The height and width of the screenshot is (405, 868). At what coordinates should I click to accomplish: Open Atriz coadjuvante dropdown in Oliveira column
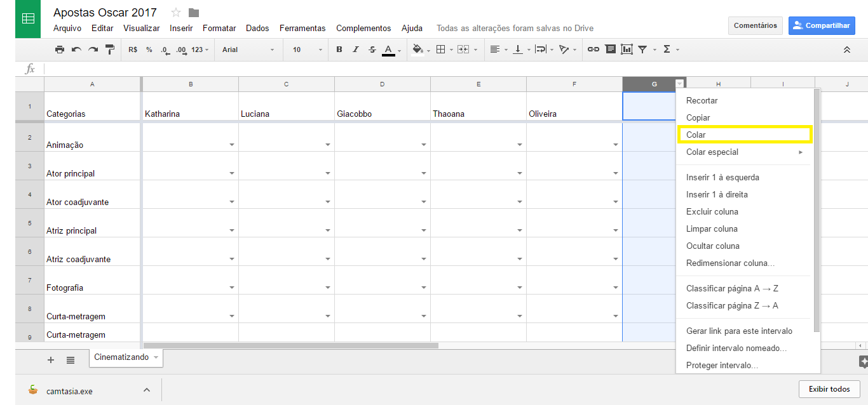pos(616,259)
